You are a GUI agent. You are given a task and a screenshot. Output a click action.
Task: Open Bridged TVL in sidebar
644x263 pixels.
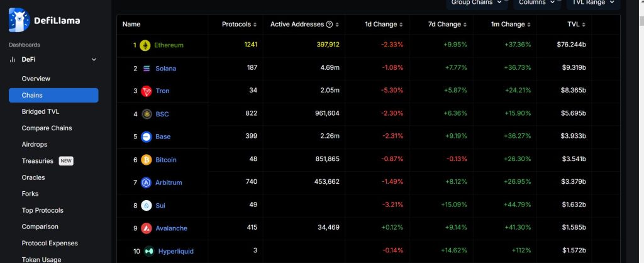(40, 111)
